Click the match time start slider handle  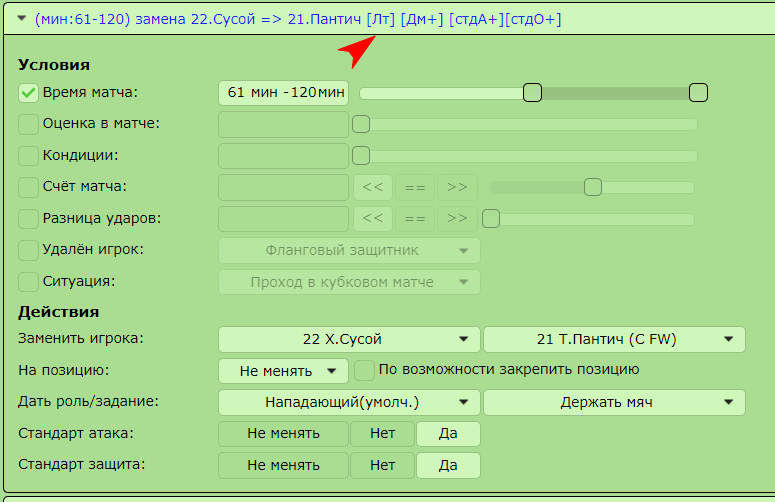[x=532, y=92]
